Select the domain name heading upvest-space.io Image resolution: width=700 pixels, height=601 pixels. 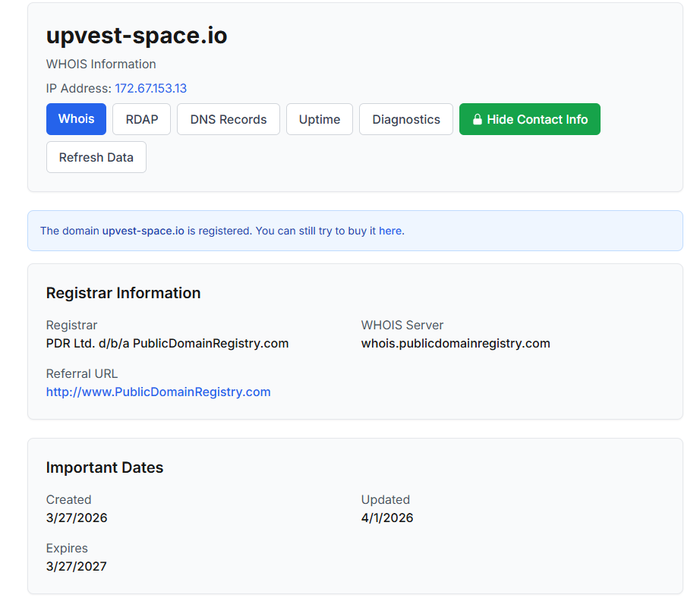click(x=136, y=35)
